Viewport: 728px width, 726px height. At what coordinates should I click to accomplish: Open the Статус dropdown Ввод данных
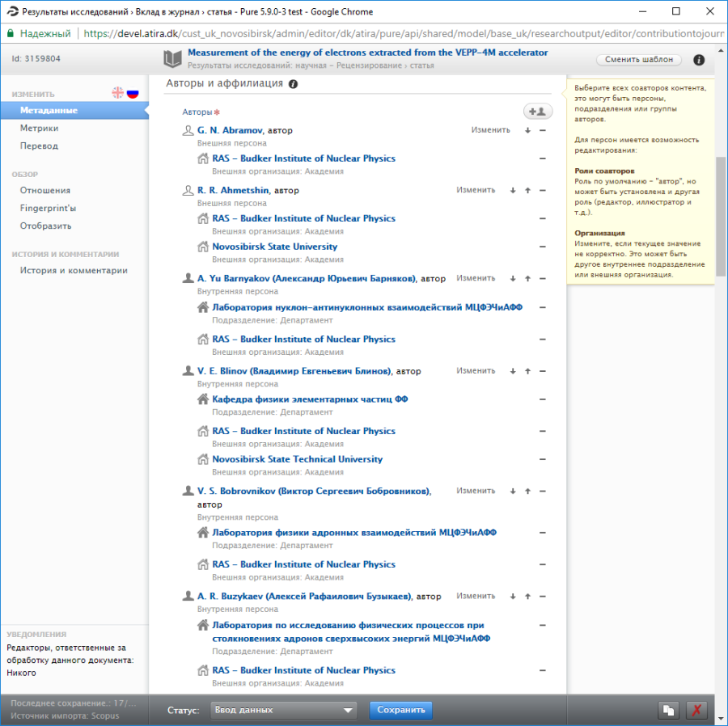[283, 710]
